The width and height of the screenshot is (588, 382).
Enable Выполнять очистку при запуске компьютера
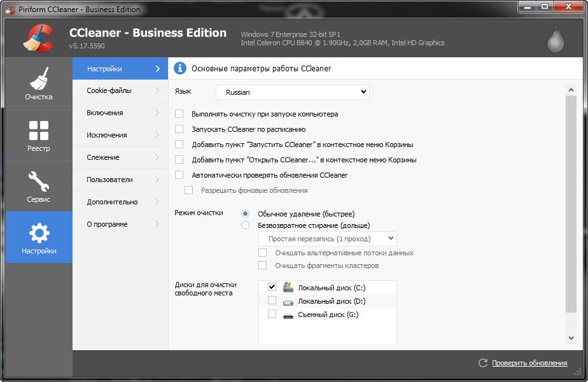179,114
